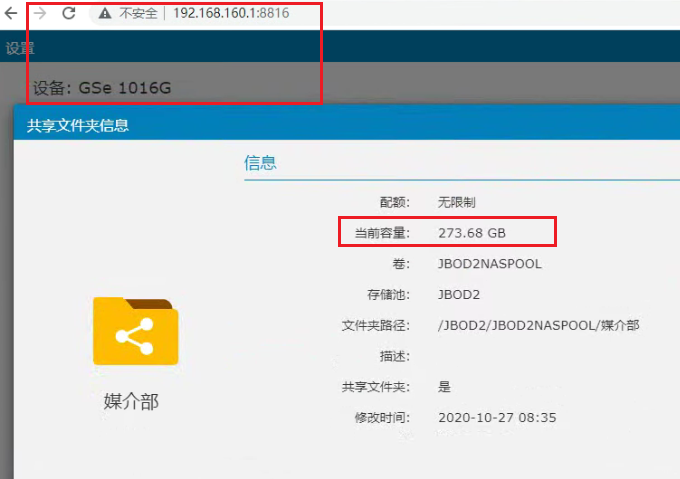Click the 2020-10-27 08:35 modified time
Screen dimensions: 680x479
click(497, 417)
